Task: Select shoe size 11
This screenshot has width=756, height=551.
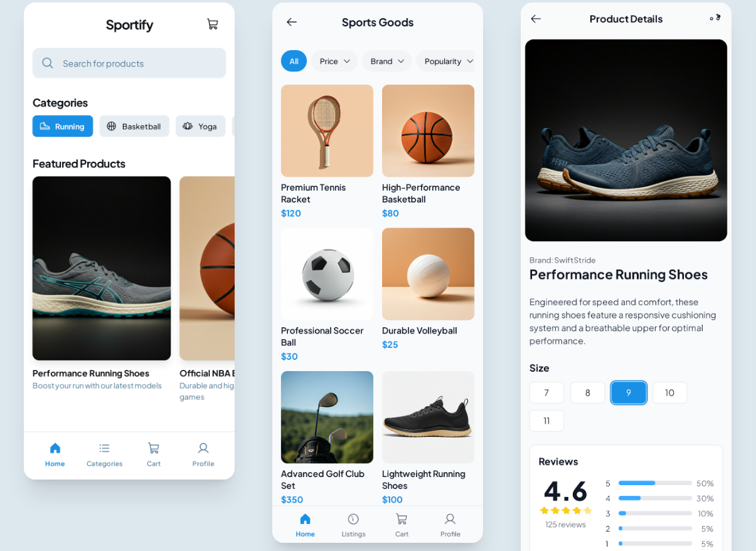Action: 546,421
